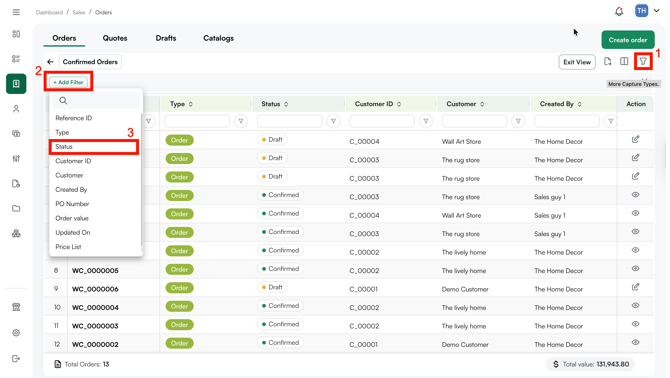Open the sliders settings sidebar icon
670x378 pixels.
click(16, 158)
